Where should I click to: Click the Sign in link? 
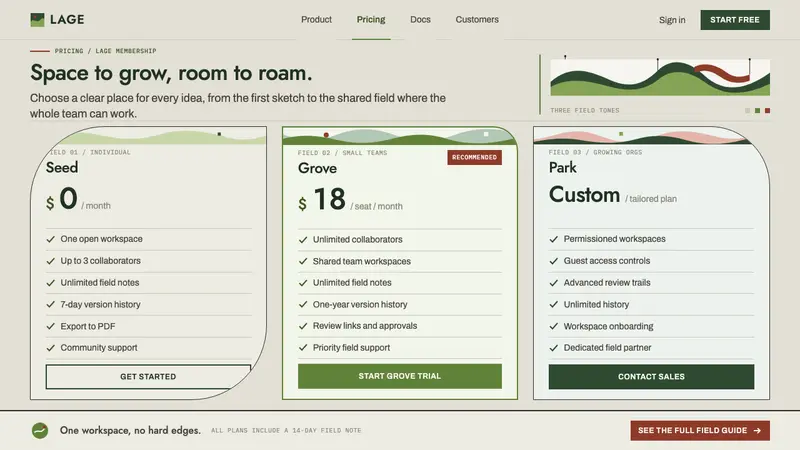point(672,20)
